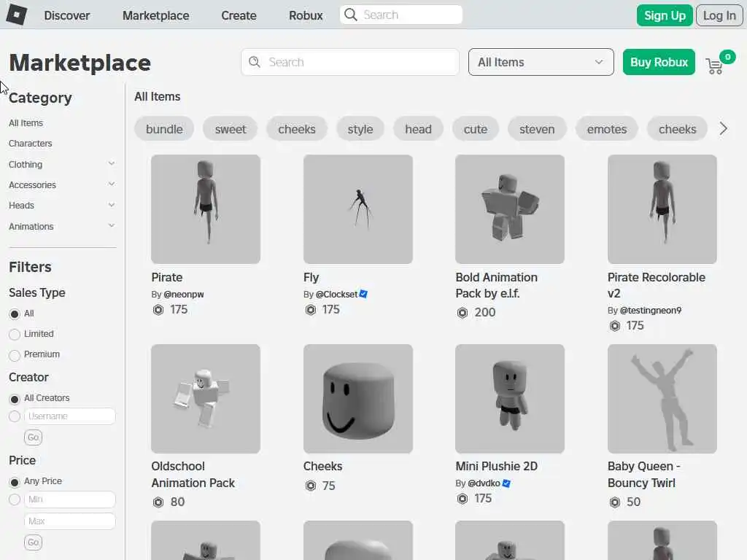Expand the Clothing category chevron

point(111,164)
